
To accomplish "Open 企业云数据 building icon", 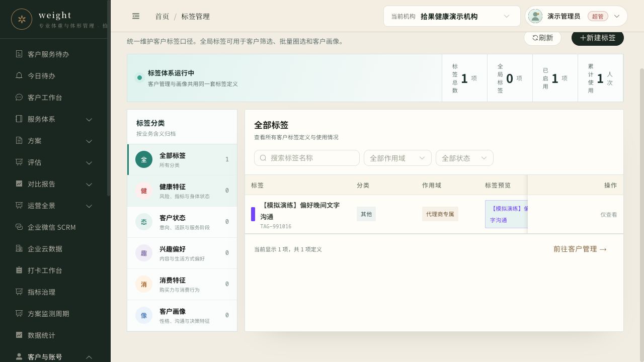I will pyautogui.click(x=19, y=248).
